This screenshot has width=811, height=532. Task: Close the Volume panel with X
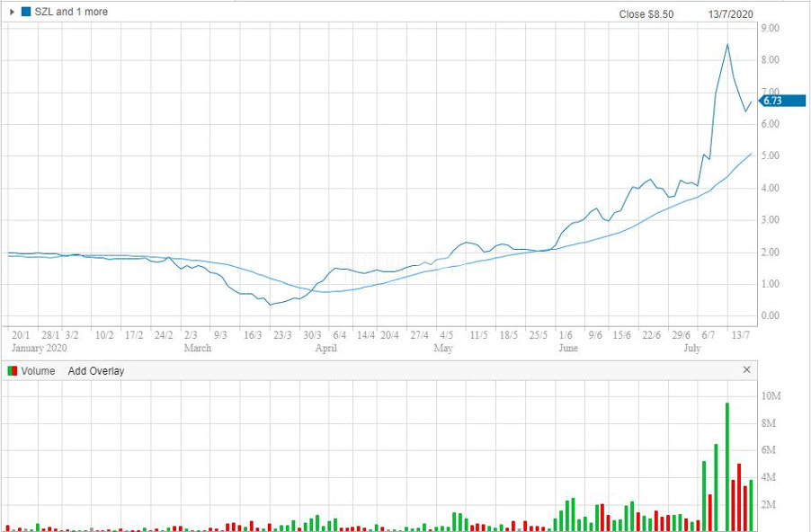pos(746,369)
